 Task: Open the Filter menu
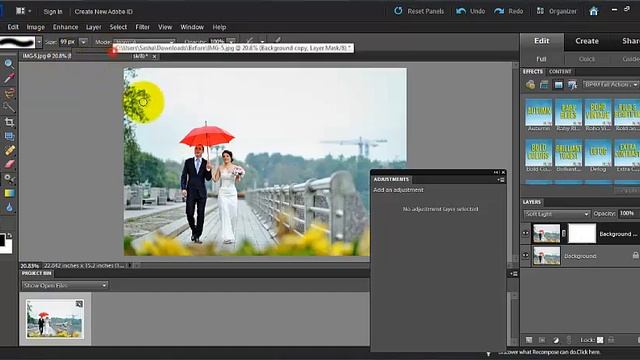pos(142,27)
